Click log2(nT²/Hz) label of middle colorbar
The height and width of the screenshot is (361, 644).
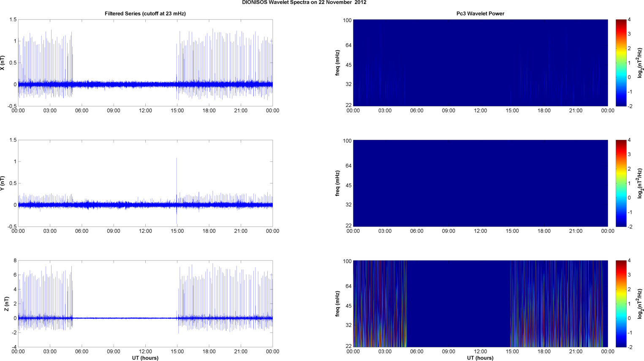tap(640, 183)
